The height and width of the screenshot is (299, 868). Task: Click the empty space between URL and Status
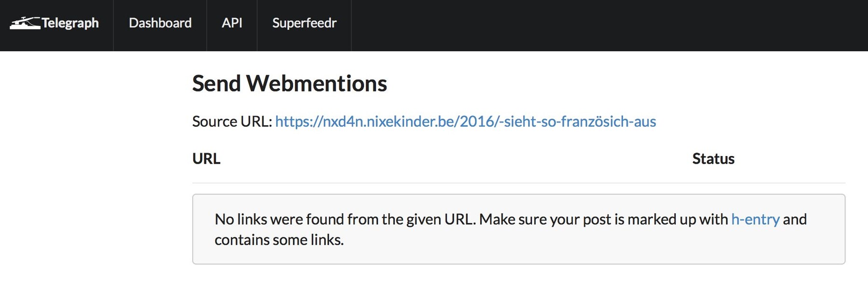coord(456,159)
